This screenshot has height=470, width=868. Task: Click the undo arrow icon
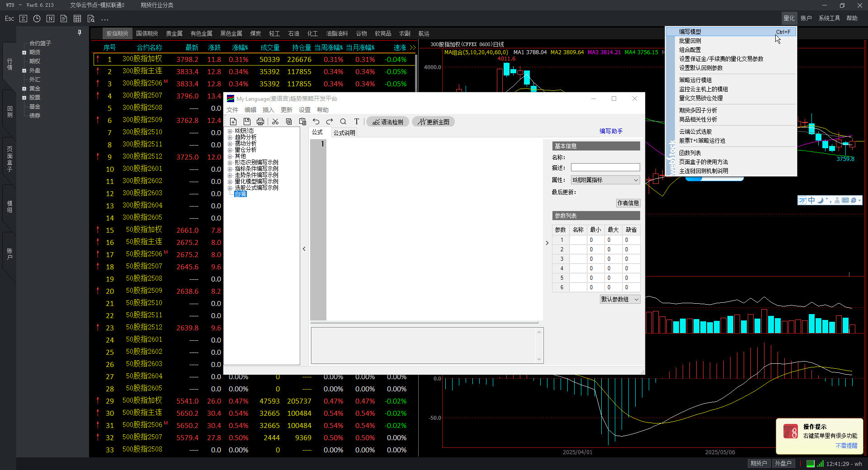(x=316, y=122)
